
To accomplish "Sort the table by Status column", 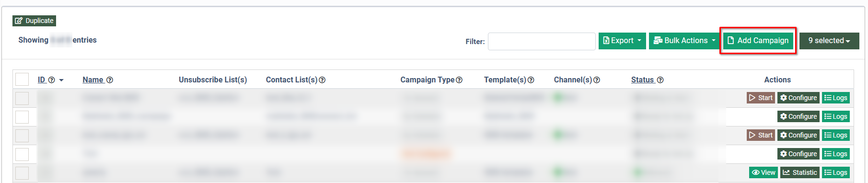I will pos(642,80).
